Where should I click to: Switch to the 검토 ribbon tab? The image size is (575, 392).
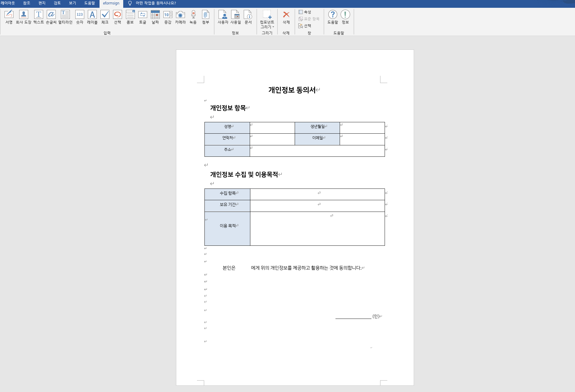[x=57, y=3]
